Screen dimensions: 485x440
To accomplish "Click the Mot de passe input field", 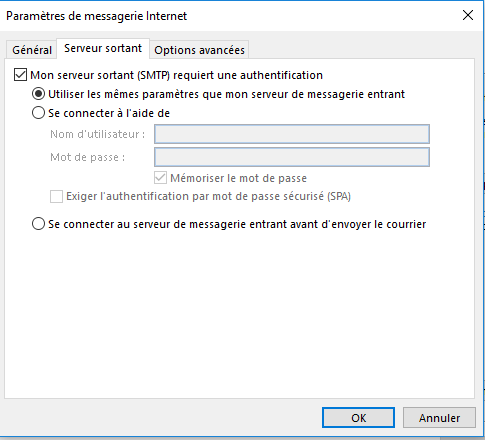I will pyautogui.click(x=292, y=157).
